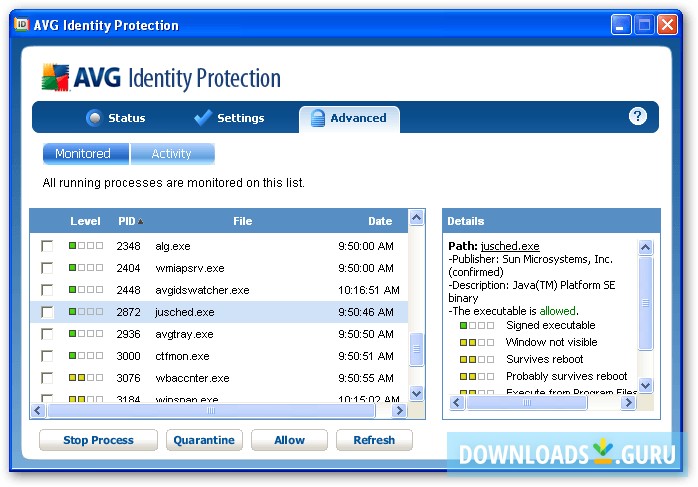698x487 pixels.
Task: Click process list scroll up arrow
Action: click(416, 218)
